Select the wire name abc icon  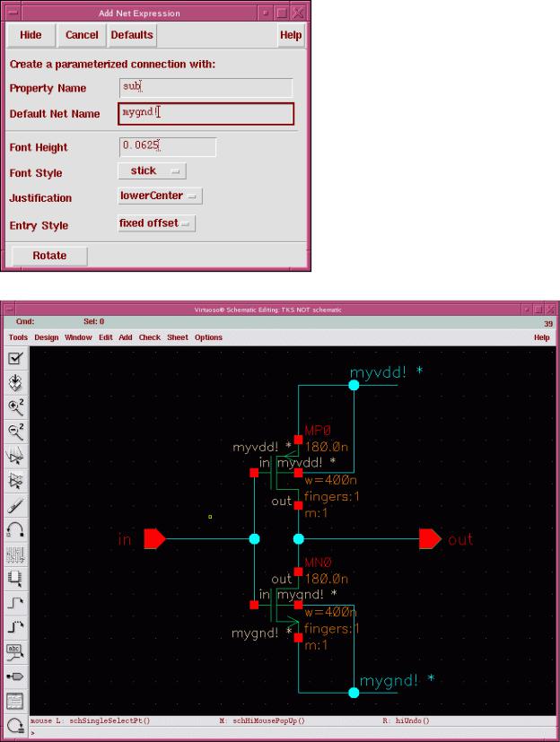pyautogui.click(x=15, y=653)
